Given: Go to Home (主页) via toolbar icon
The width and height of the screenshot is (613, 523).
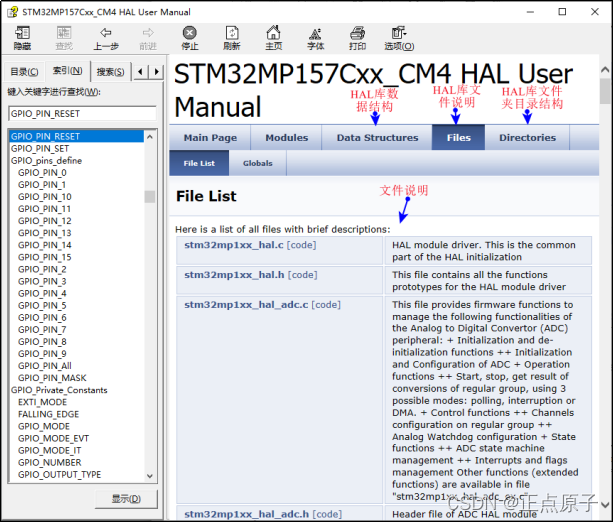Looking at the screenshot, I should tap(273, 38).
